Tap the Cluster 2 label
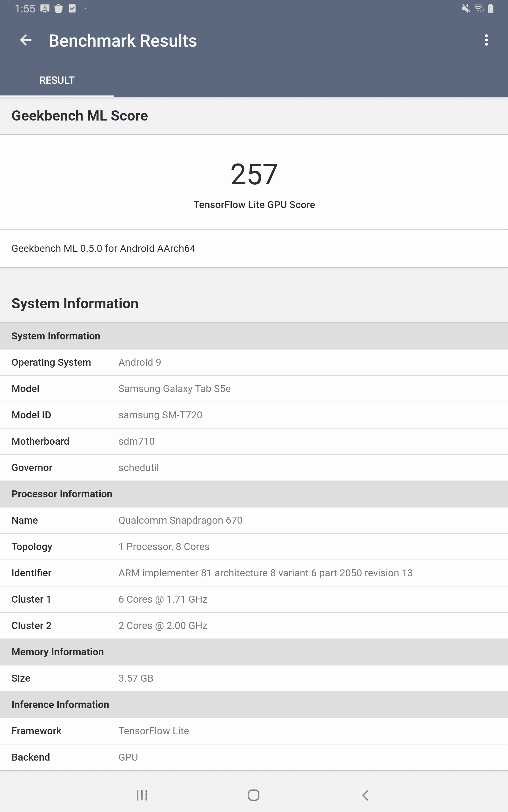508x812 pixels. click(x=31, y=626)
